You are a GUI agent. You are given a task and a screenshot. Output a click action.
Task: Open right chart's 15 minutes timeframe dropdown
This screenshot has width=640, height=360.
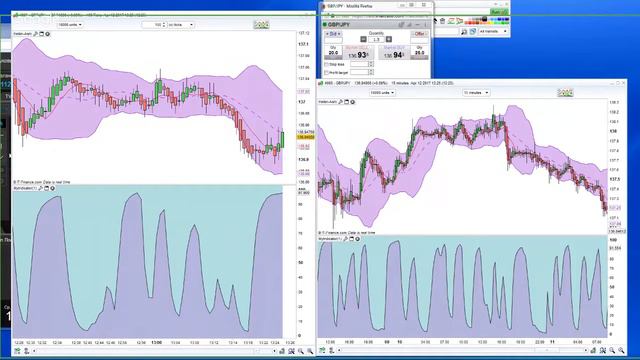click(x=476, y=93)
